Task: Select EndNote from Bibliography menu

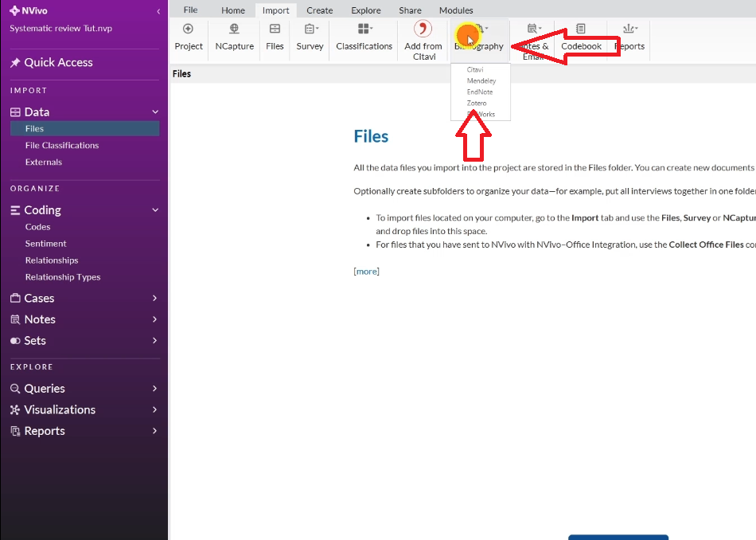Action: pos(480,92)
